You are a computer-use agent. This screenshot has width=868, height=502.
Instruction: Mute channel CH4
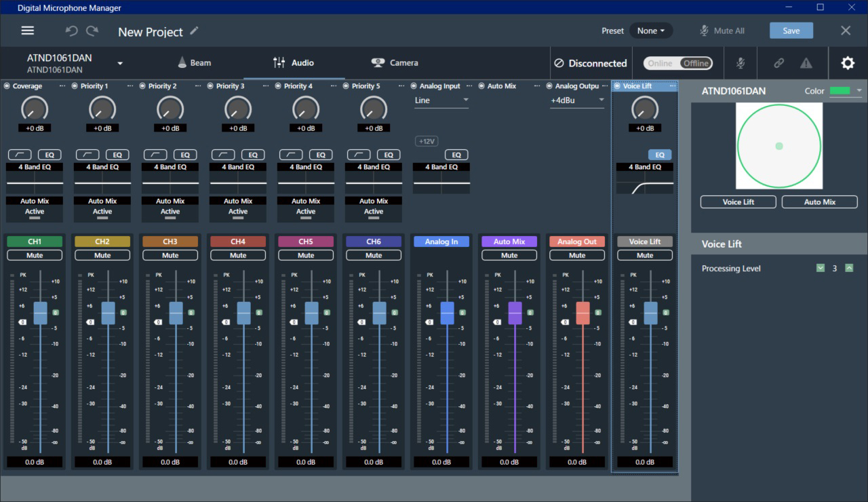coord(238,256)
